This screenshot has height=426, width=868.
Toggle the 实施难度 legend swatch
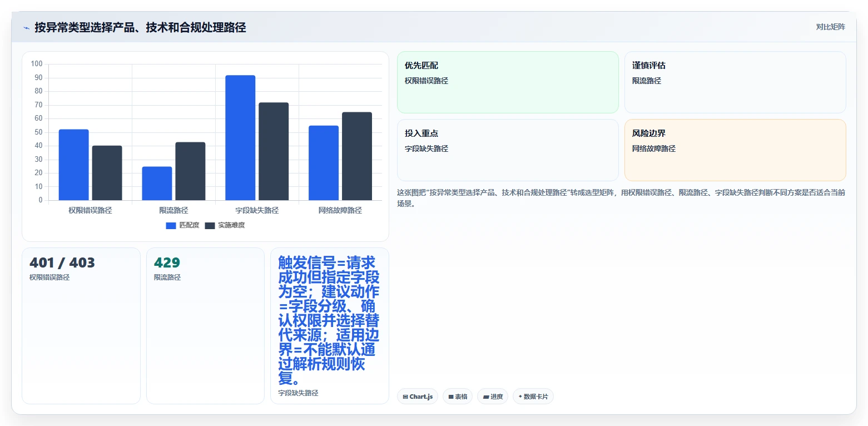pyautogui.click(x=210, y=225)
